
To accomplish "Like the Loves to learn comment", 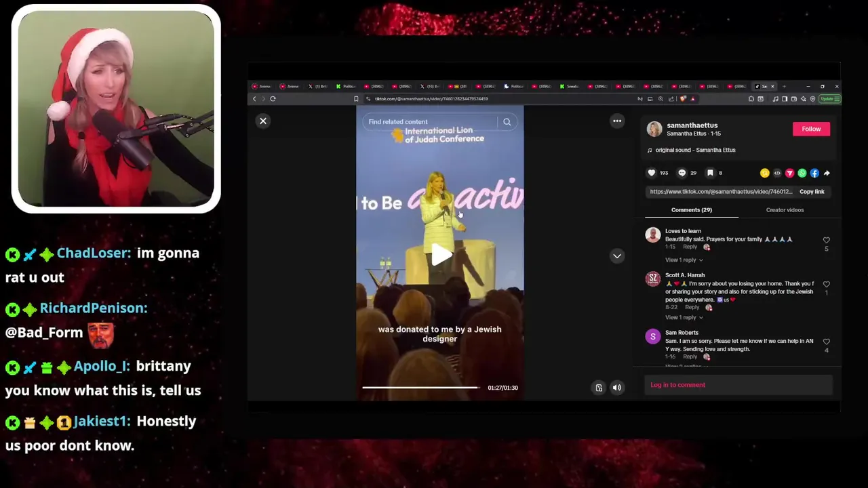I will point(826,241).
